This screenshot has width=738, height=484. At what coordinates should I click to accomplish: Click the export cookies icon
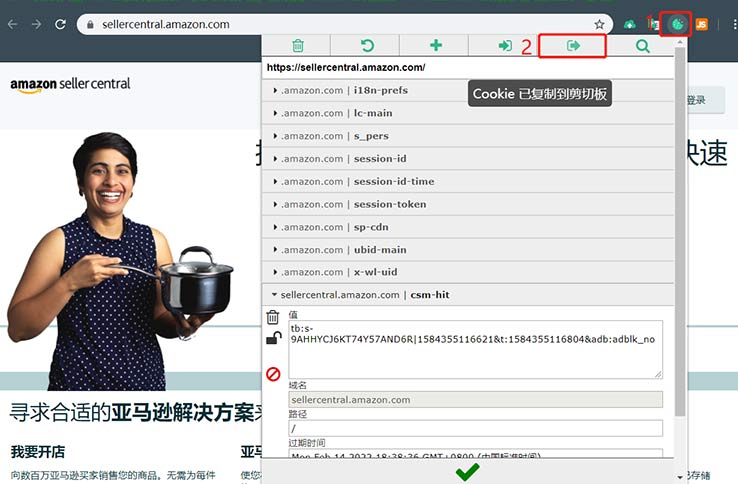tap(573, 46)
